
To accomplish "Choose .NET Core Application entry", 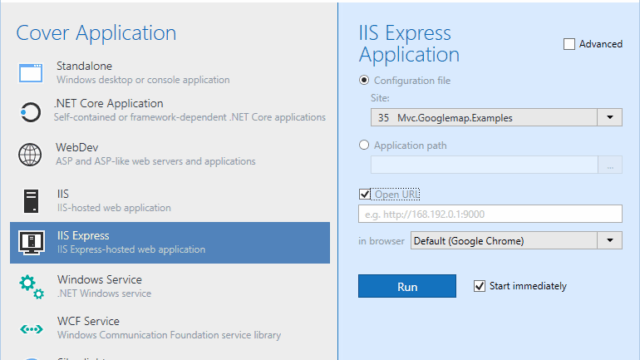I will coord(170,110).
